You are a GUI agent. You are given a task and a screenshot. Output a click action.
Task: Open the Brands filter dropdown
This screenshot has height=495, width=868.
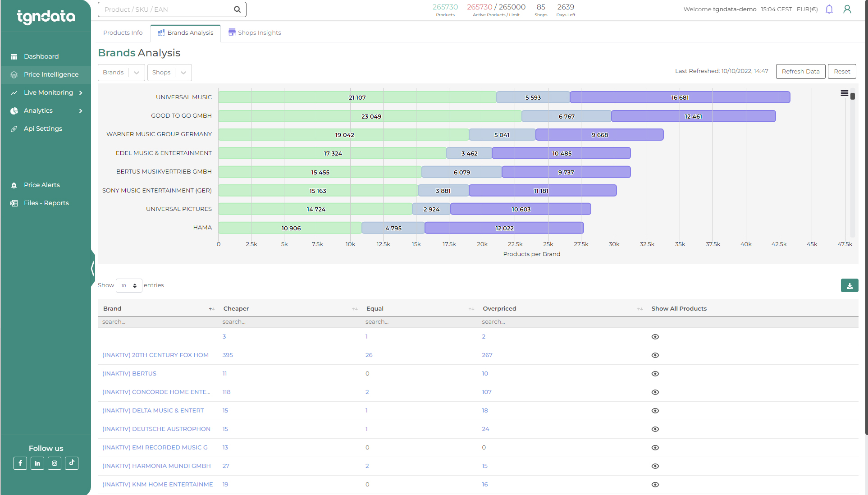[121, 73]
